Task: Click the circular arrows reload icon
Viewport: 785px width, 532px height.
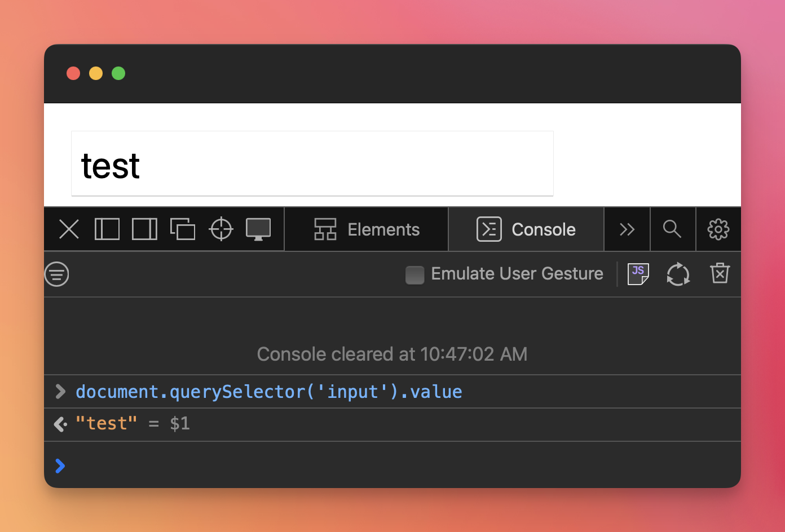Action: tap(678, 274)
